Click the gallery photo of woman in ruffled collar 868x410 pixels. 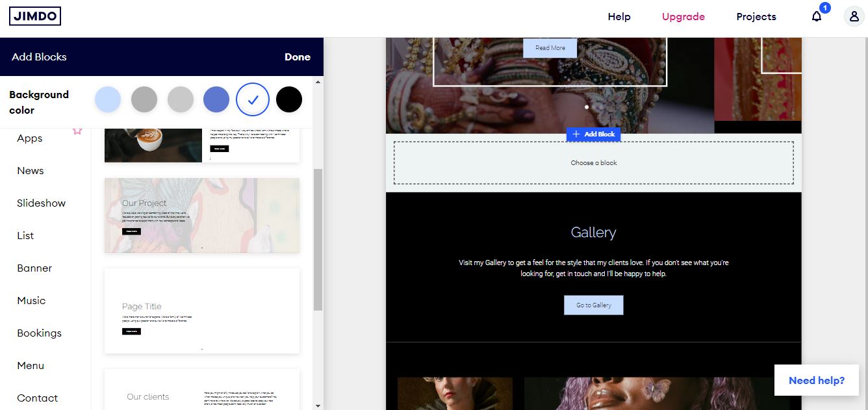455,394
